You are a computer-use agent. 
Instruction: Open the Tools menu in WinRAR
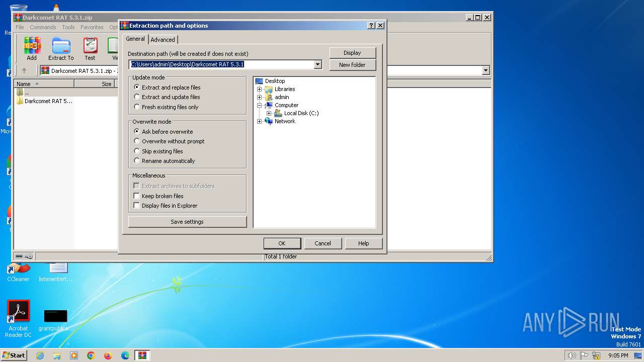click(68, 27)
